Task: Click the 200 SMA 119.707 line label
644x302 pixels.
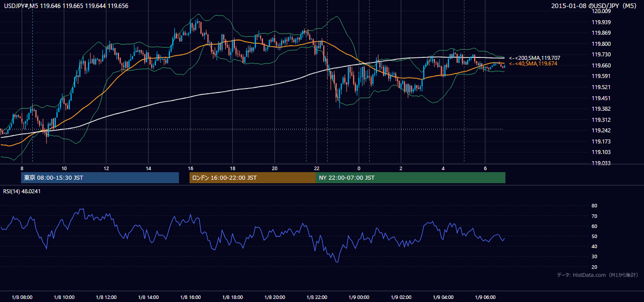Action: point(534,58)
